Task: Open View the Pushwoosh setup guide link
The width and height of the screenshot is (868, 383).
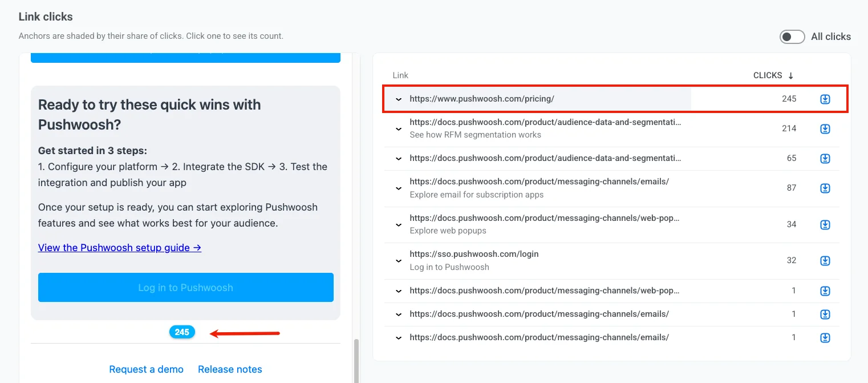Action: (120, 248)
